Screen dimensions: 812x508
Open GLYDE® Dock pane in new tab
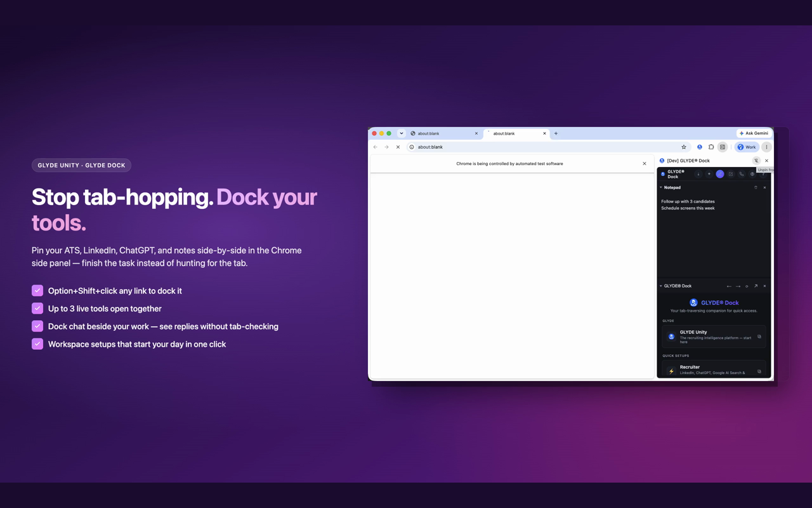pos(756,286)
